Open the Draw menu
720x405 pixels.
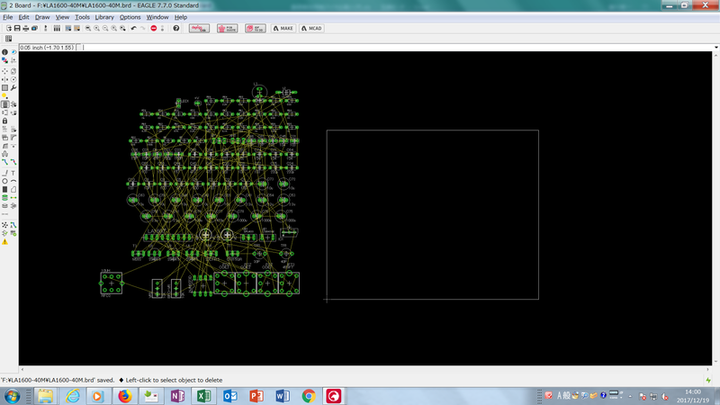click(42, 17)
